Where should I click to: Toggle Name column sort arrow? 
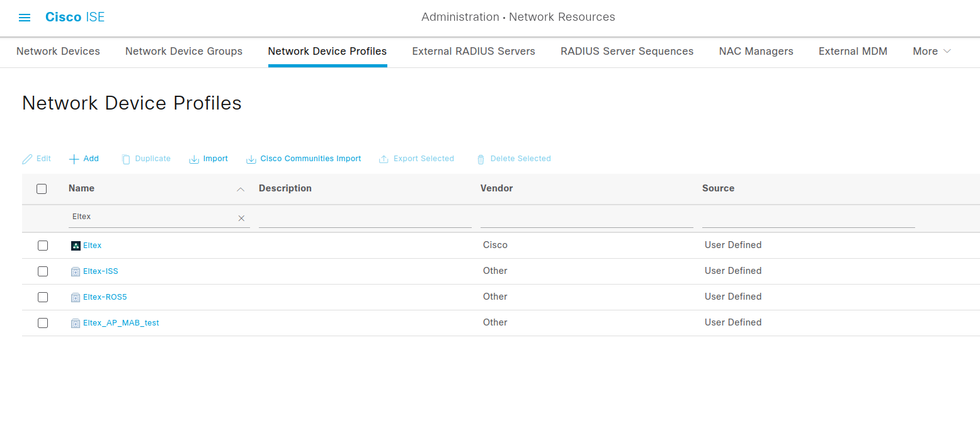click(240, 189)
